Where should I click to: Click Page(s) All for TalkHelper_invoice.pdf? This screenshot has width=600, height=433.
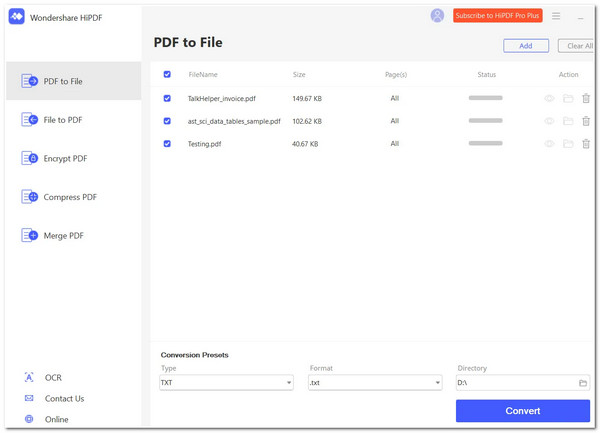coord(395,98)
